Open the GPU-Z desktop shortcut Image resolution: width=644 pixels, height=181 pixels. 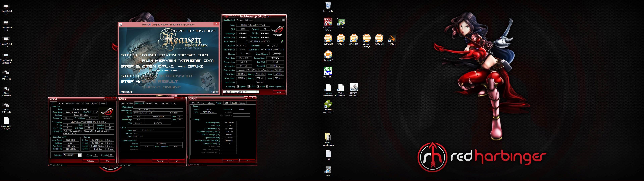click(x=341, y=23)
